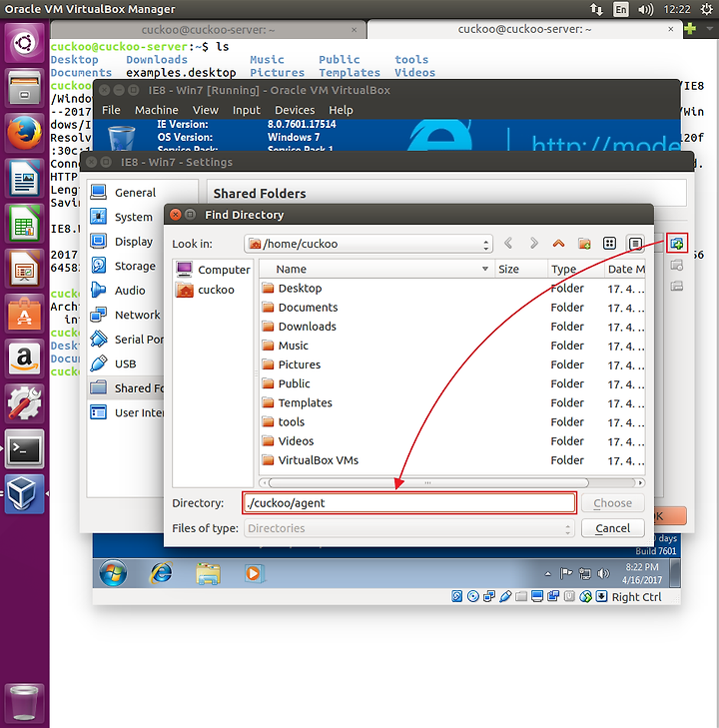
Task: Click the Directory path input field
Action: [409, 503]
